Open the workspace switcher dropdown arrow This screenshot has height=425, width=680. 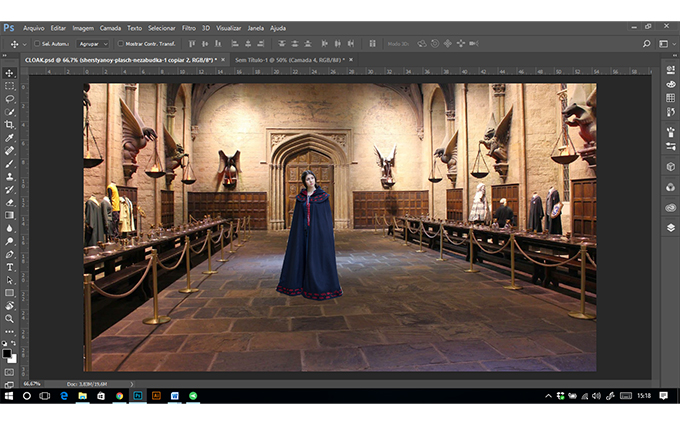(673, 44)
